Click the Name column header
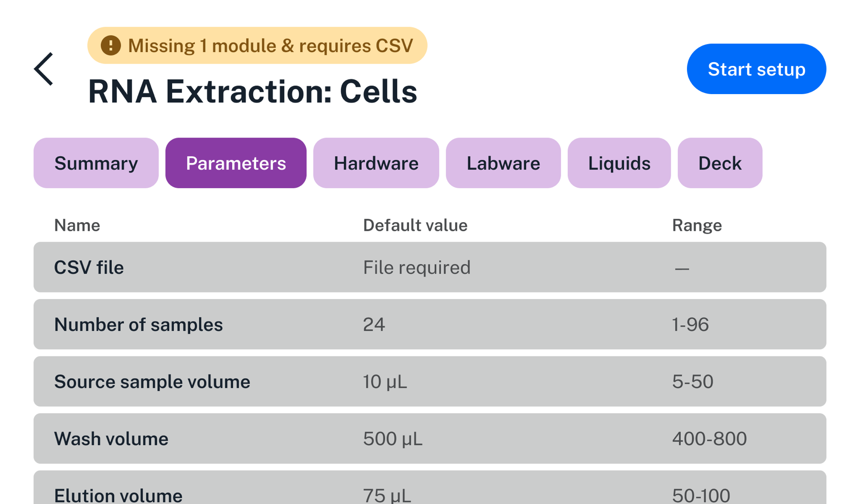Image resolution: width=860 pixels, height=504 pixels. tap(77, 225)
